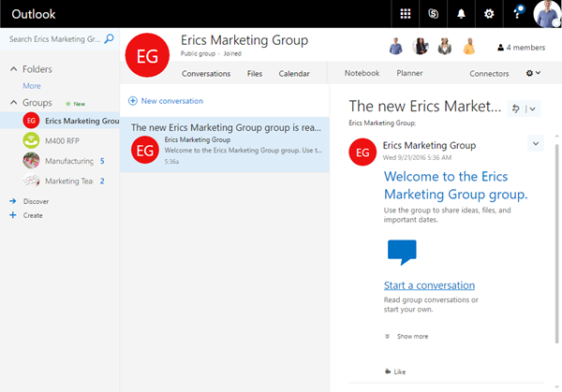Click the Manufacturing unread count 5

[x=102, y=161]
